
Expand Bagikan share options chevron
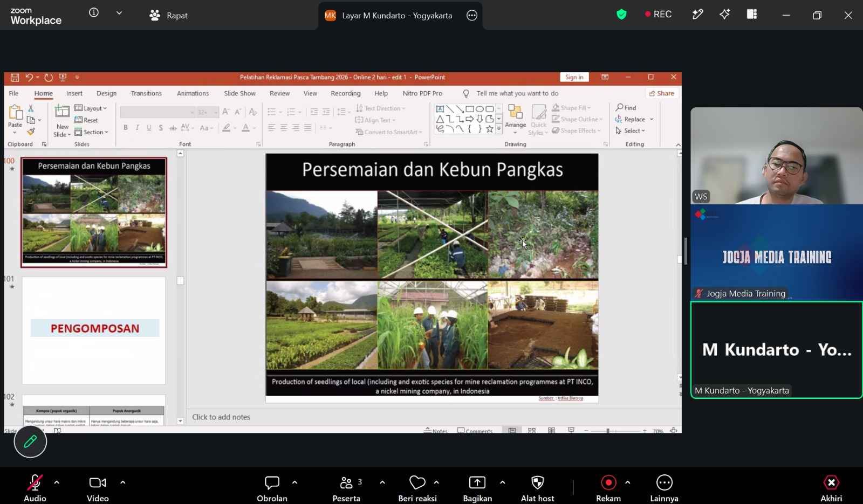click(x=502, y=482)
